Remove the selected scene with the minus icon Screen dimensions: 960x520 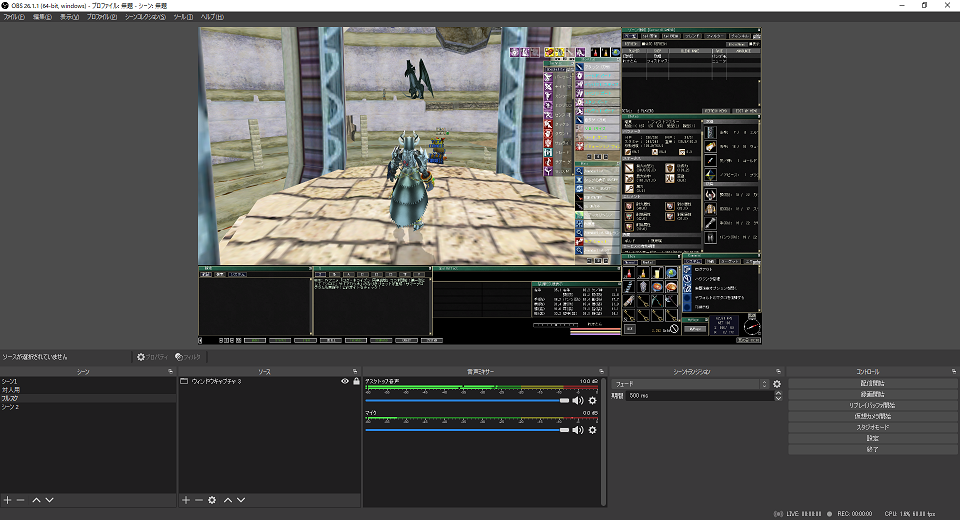[x=21, y=500]
